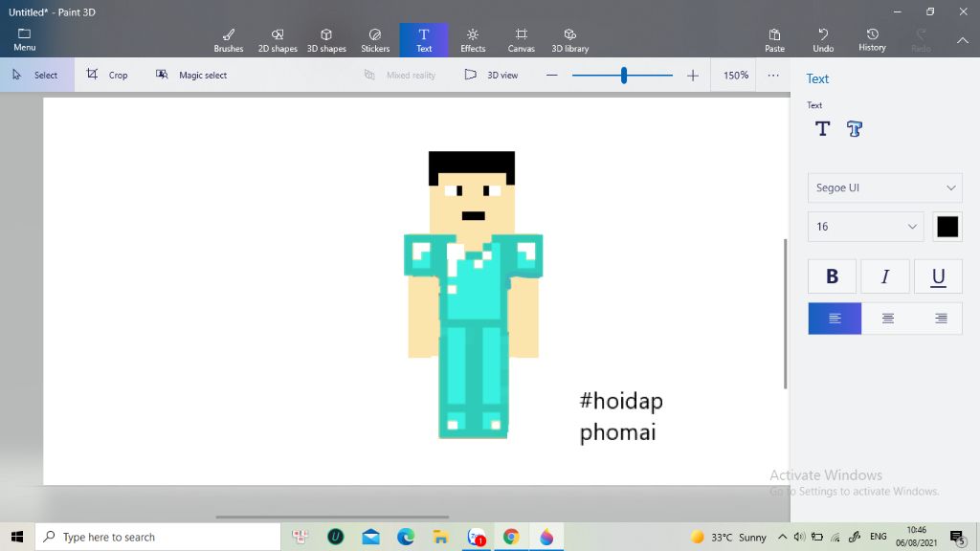
Task: Open Microsoft Edge from the taskbar
Action: point(406,537)
